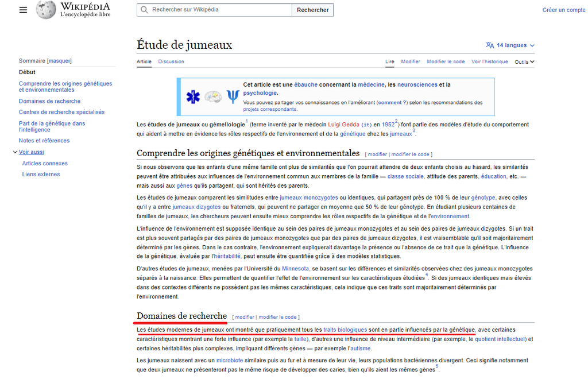The image size is (588, 383).
Task: Click the languages translate icon
Action: 490,45
